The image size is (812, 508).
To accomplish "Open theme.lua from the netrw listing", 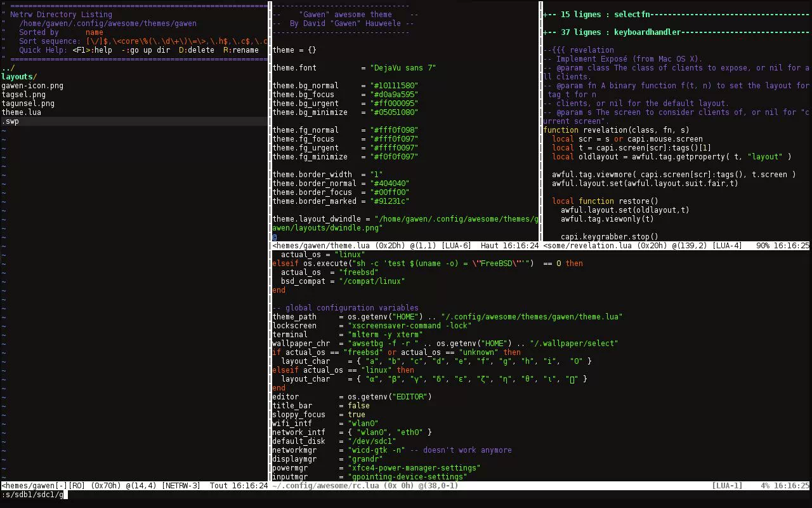I will tap(21, 112).
